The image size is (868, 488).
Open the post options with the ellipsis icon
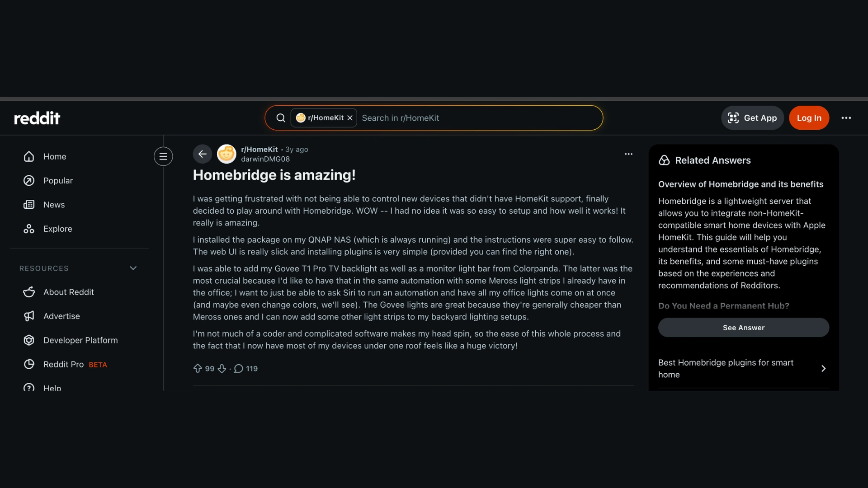(x=628, y=154)
